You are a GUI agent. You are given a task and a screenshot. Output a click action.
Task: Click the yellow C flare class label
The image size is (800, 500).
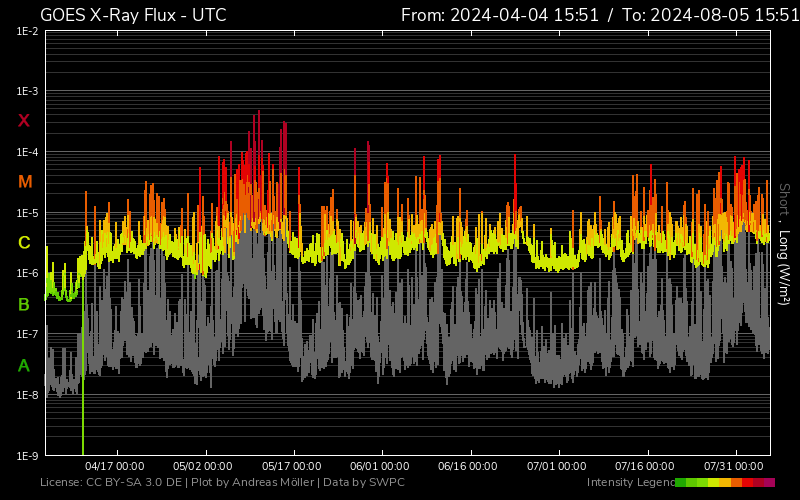25,243
